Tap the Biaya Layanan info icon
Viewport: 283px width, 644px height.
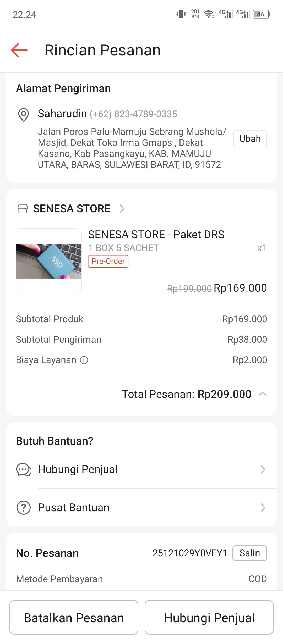[84, 360]
